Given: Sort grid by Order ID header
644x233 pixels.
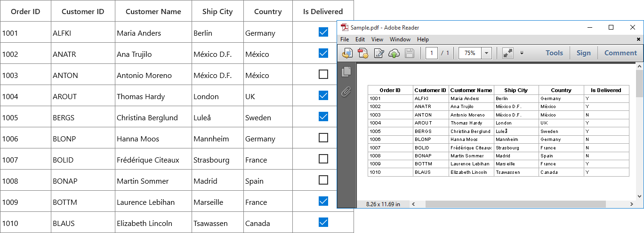Looking at the screenshot, I should (25, 11).
